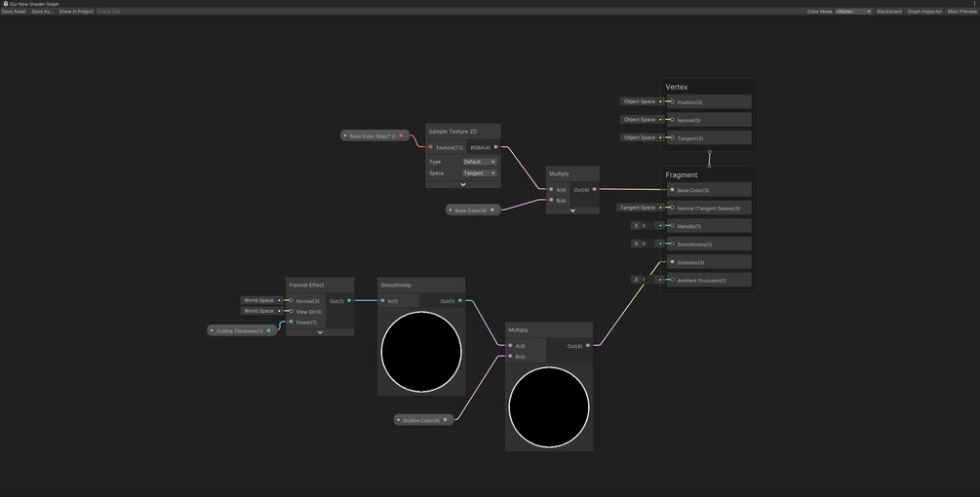Select the Vertex block header
Screen dimensions: 980x497
677,88
